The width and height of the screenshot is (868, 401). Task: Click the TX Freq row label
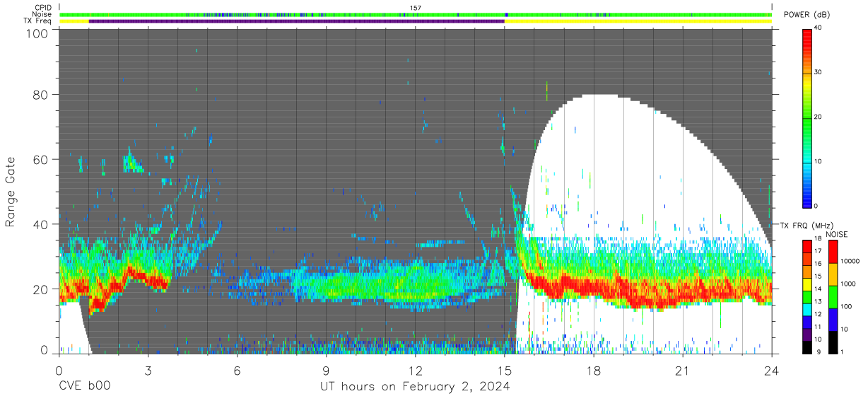[x=37, y=21]
